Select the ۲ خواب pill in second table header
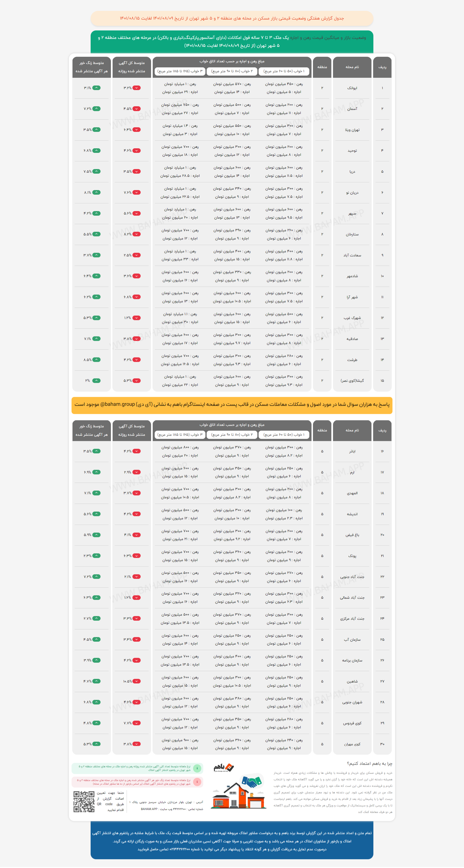The image size is (464, 868). pos(232,435)
